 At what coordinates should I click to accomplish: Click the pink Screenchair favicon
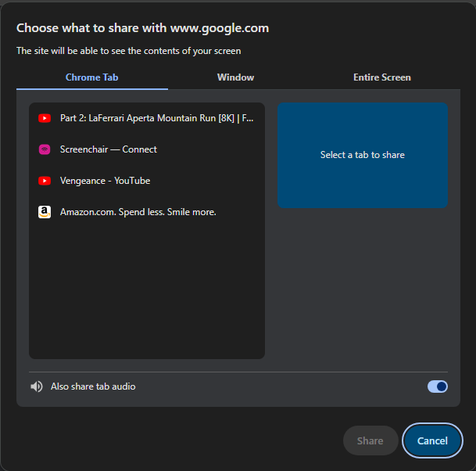[45, 149]
